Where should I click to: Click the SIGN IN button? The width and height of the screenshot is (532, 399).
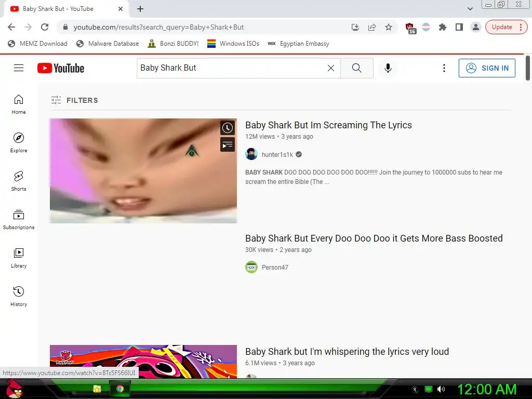pyautogui.click(x=487, y=68)
